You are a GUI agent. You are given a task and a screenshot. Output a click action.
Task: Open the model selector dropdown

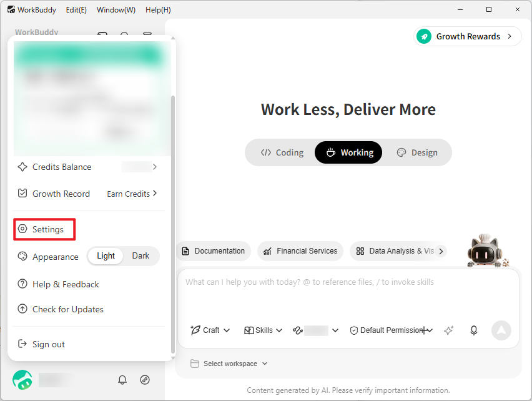(316, 330)
